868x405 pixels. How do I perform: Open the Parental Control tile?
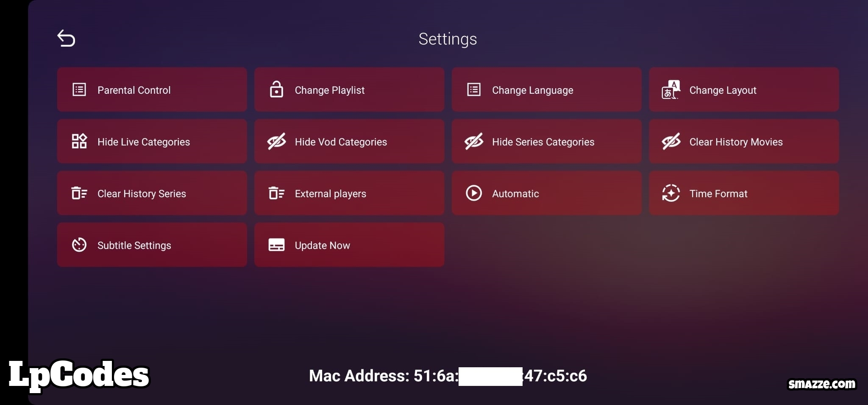pos(152,89)
